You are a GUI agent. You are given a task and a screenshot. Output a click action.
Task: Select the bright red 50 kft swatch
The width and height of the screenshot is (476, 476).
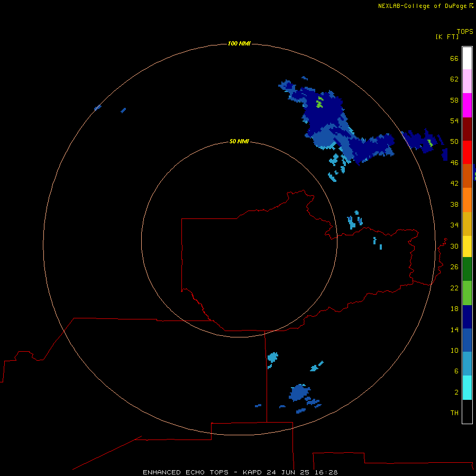[x=467, y=152]
